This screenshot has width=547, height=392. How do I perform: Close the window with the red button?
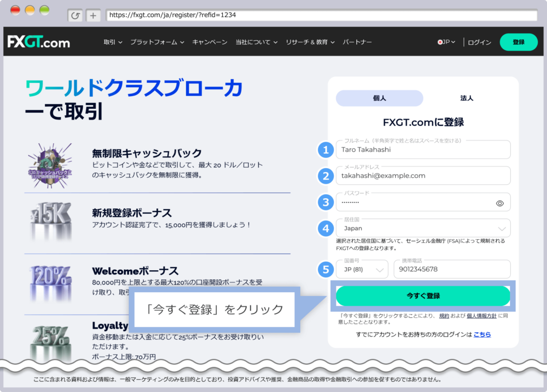(15, 11)
